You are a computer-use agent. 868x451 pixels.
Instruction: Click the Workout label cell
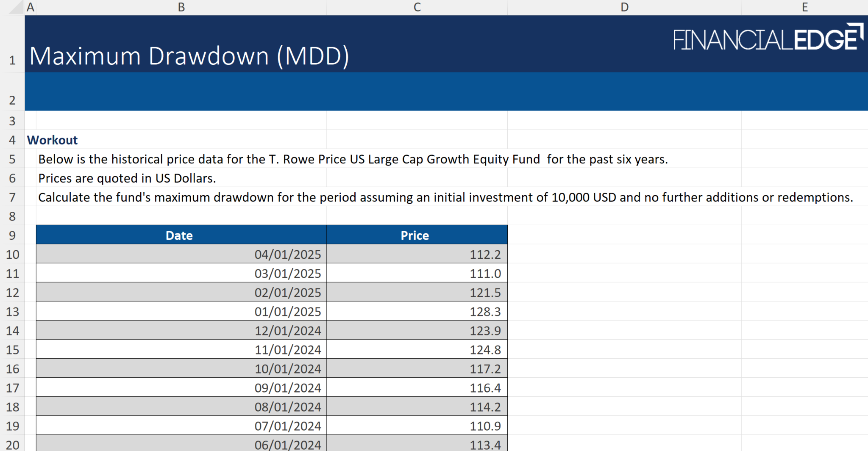click(53, 140)
